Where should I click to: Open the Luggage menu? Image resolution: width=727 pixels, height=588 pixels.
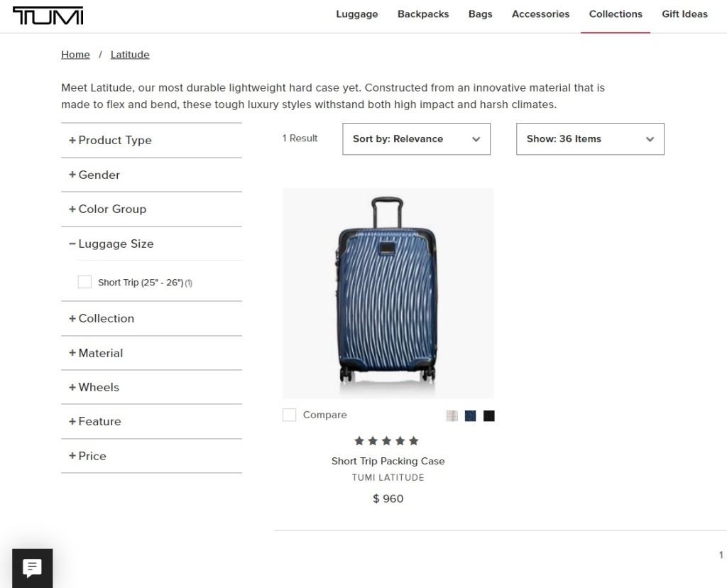tap(356, 14)
